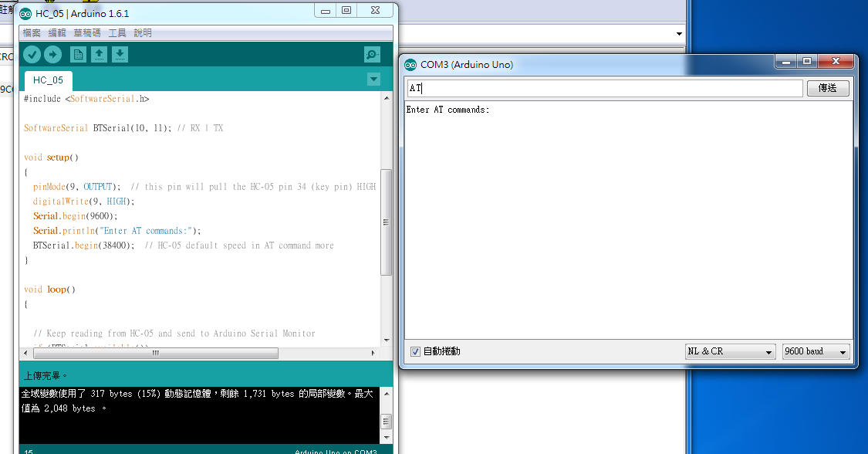Image resolution: width=868 pixels, height=454 pixels.
Task: Click the code editor scroll up arrow
Action: [x=386, y=98]
